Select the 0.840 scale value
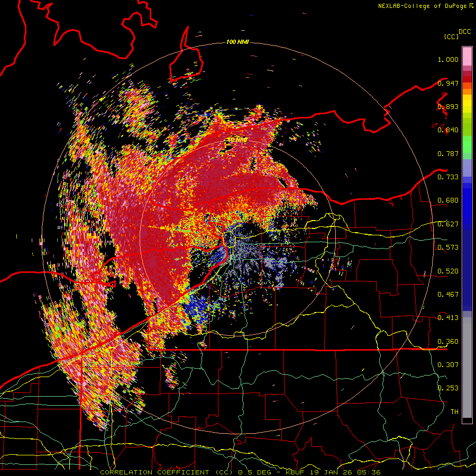 pyautogui.click(x=448, y=130)
